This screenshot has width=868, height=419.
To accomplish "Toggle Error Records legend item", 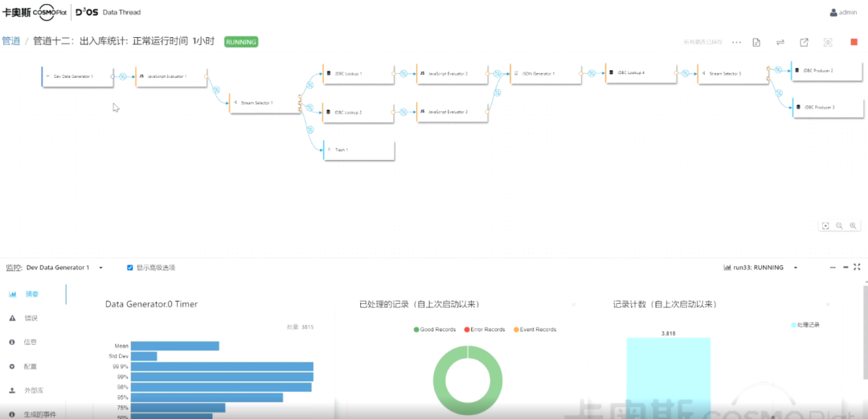I will pyautogui.click(x=485, y=330).
